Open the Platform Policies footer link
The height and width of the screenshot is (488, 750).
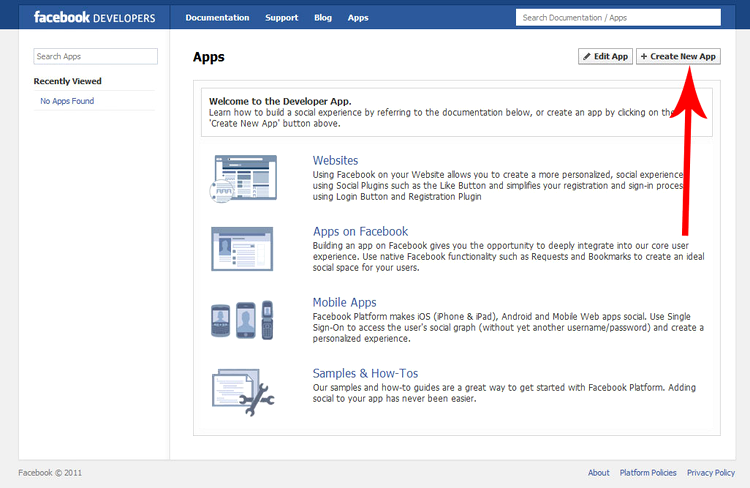pyautogui.click(x=648, y=473)
